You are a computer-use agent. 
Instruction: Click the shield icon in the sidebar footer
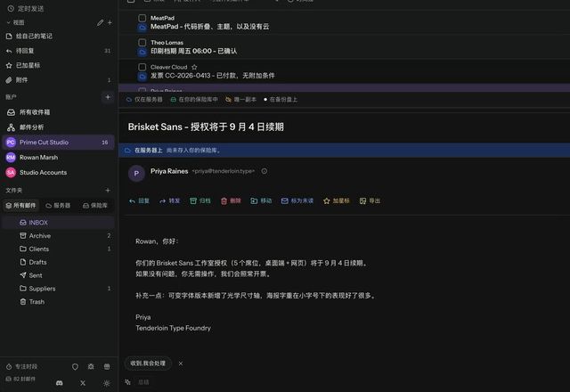[75, 366]
